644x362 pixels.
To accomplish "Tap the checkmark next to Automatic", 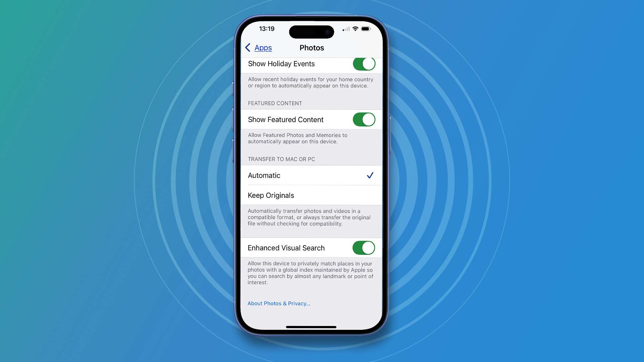I will [x=371, y=175].
